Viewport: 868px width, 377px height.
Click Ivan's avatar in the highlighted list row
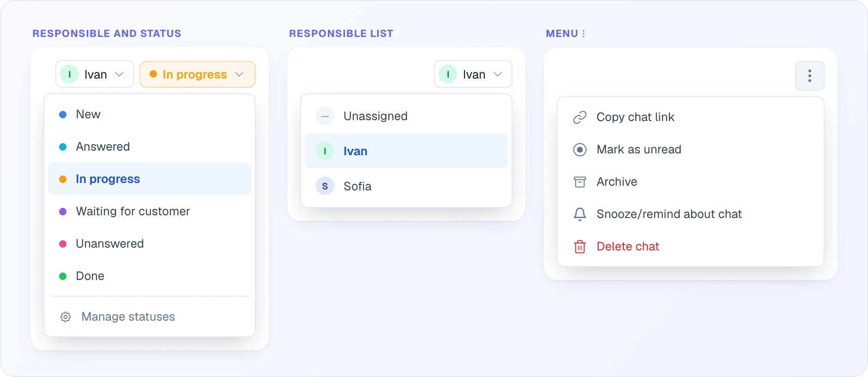pos(325,151)
